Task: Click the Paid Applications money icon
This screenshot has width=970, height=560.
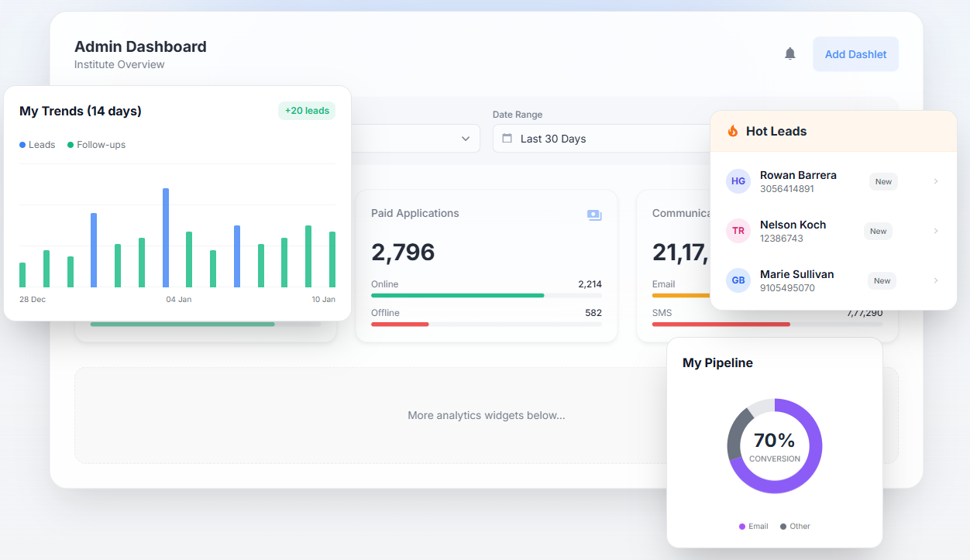Action: point(594,215)
